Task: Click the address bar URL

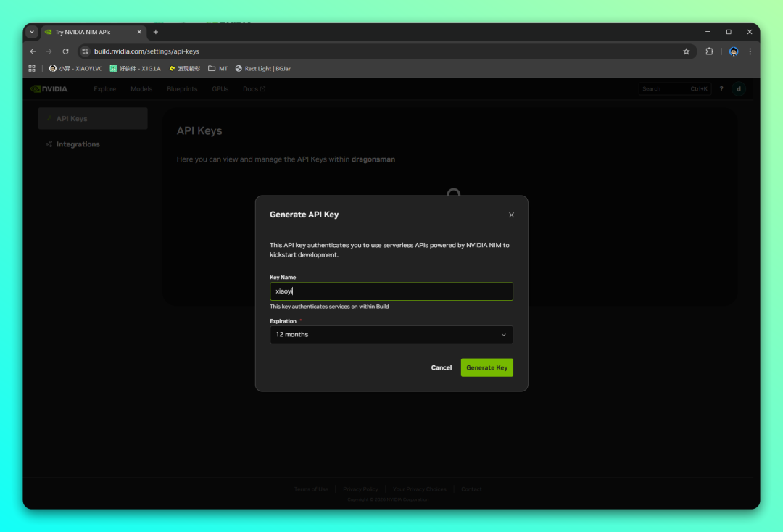Action: tap(146, 51)
